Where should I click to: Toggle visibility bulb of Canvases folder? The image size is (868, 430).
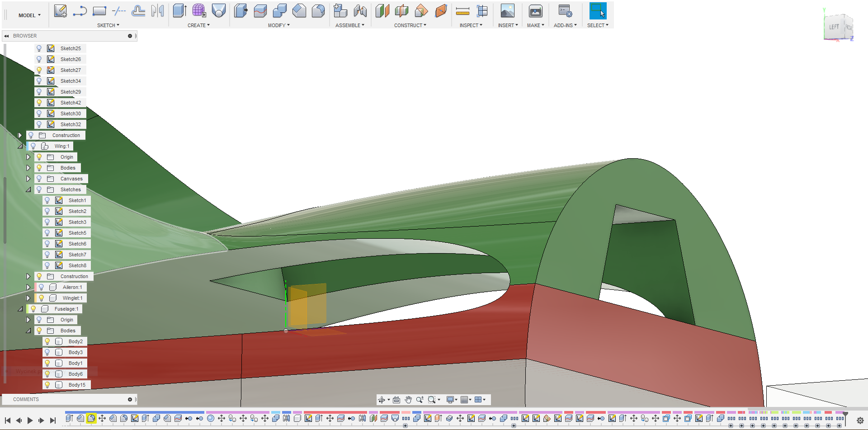(39, 179)
